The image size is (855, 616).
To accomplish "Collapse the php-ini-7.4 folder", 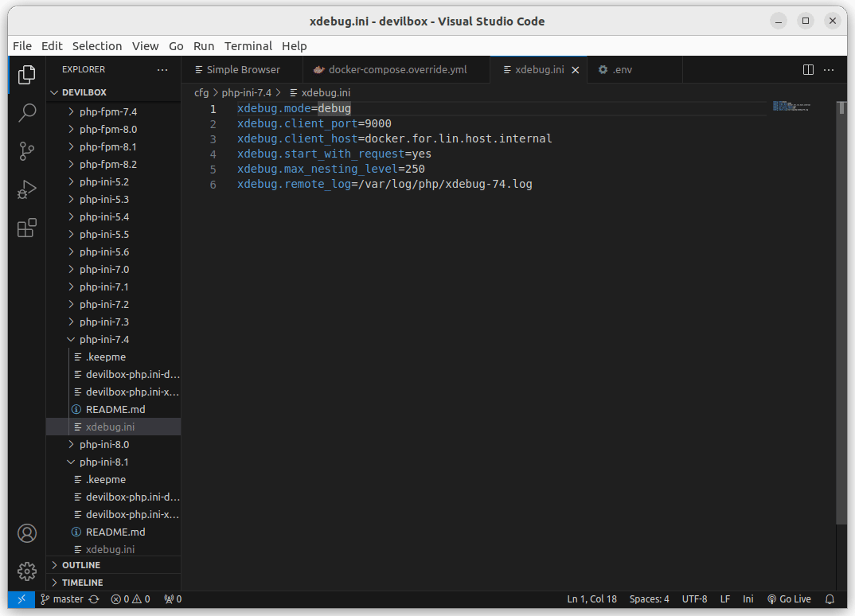I will click(x=103, y=340).
